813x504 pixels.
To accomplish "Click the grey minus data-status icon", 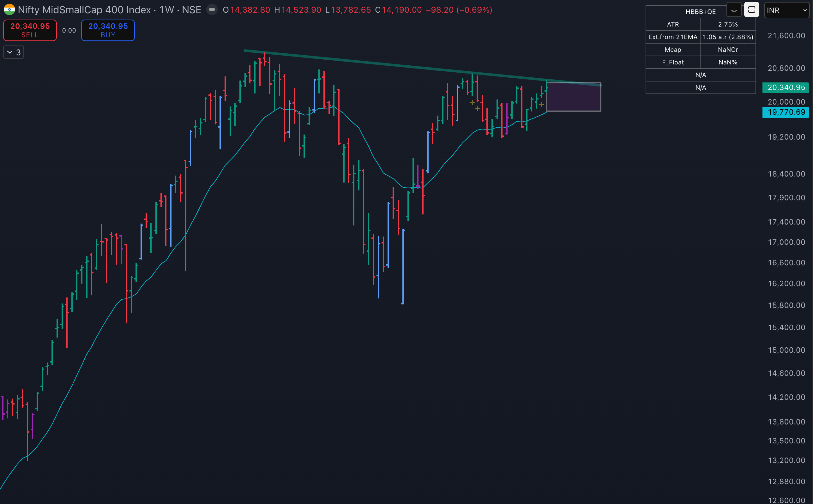I will tap(212, 10).
